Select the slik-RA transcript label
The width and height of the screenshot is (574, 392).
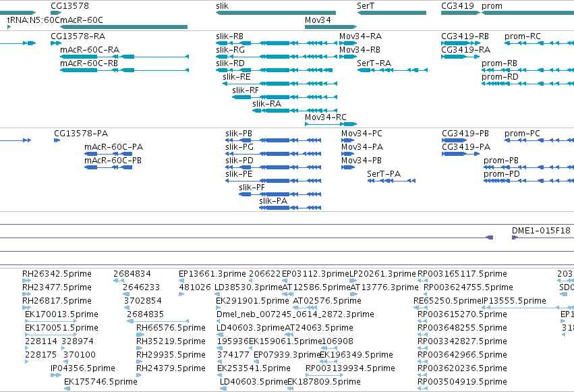pos(267,104)
